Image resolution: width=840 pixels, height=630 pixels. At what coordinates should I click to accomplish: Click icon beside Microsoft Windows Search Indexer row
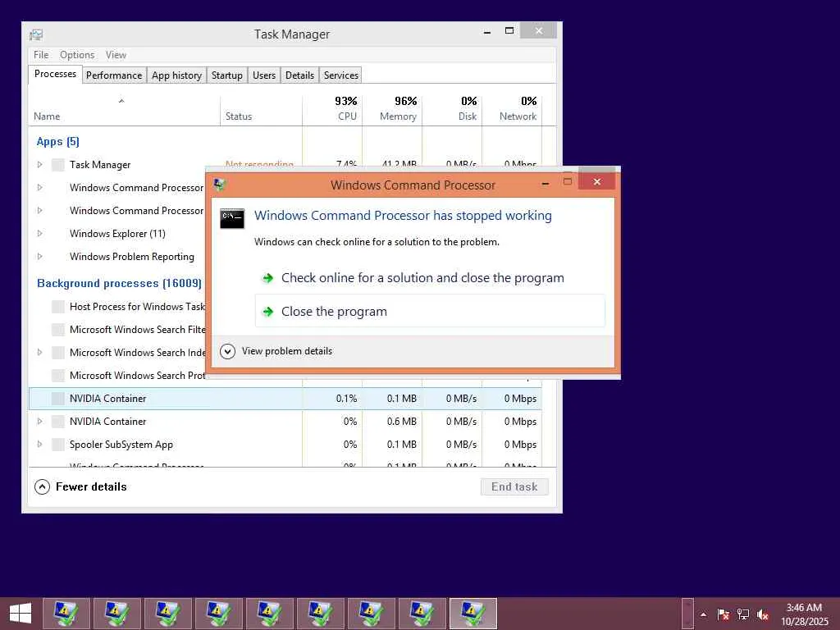click(58, 353)
